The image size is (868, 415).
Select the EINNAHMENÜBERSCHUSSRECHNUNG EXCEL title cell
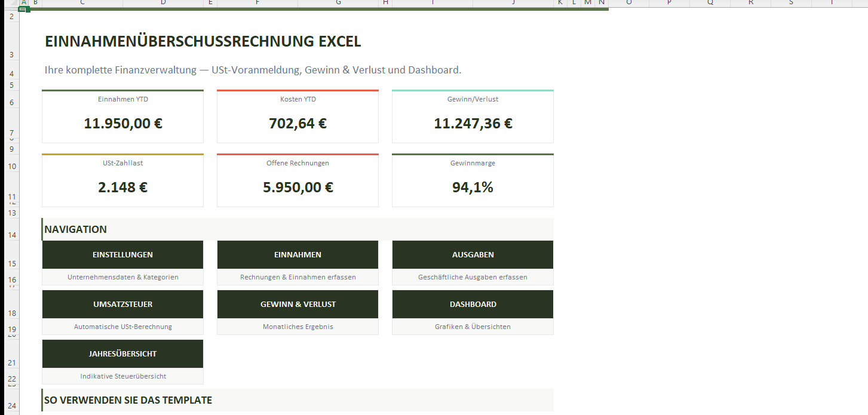203,42
